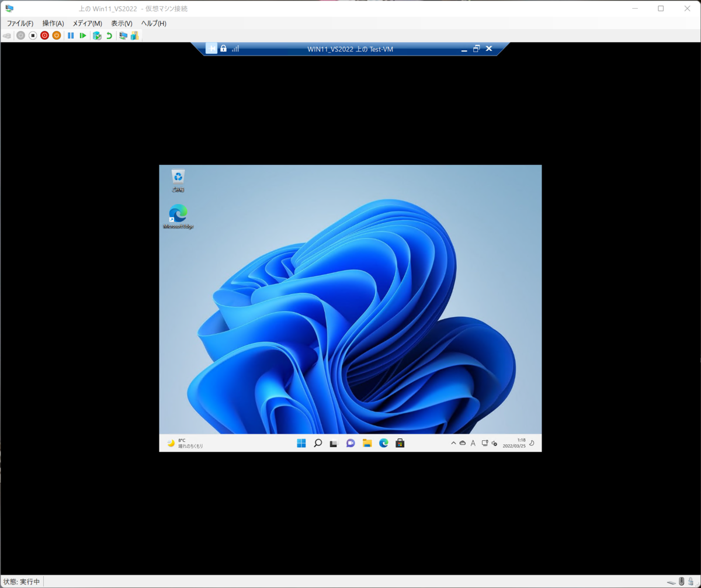
Task: Click the padlock icon in the status bar
Action: click(x=690, y=582)
